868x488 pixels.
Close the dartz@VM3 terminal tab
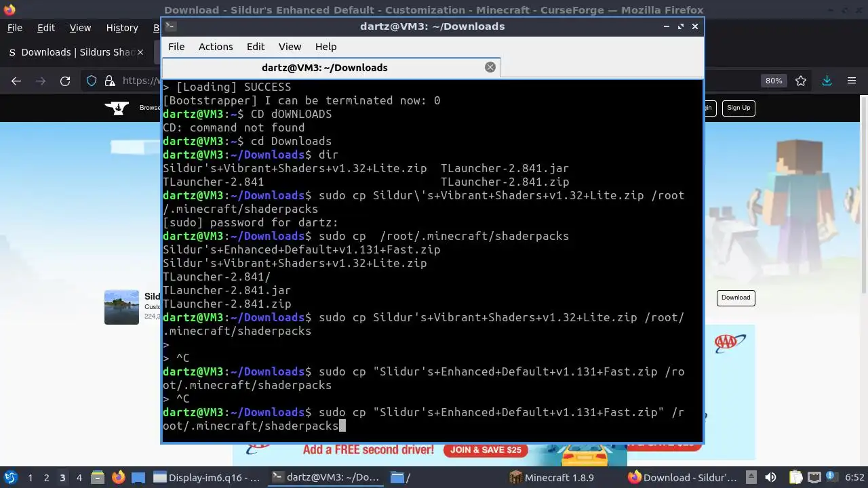click(490, 67)
